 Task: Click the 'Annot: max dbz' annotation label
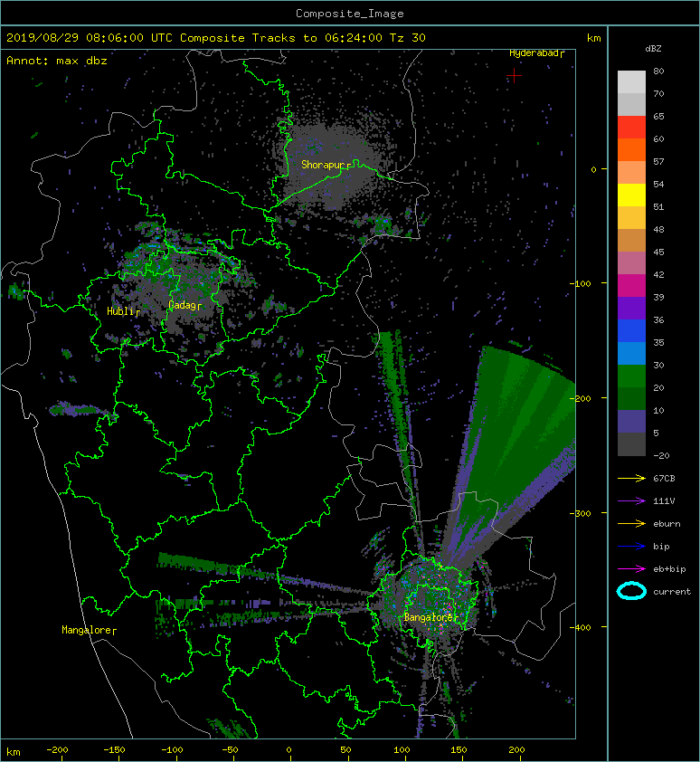coord(57,61)
